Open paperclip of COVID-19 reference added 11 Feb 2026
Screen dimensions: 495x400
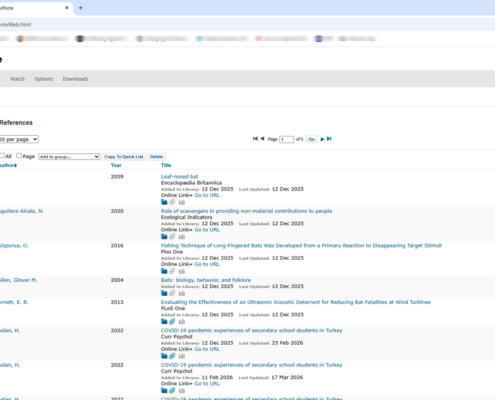coord(172,390)
